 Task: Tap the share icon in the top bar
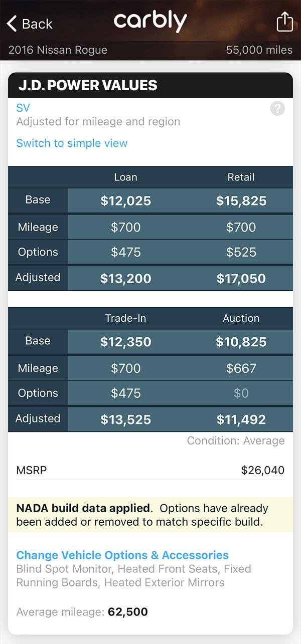tap(284, 22)
